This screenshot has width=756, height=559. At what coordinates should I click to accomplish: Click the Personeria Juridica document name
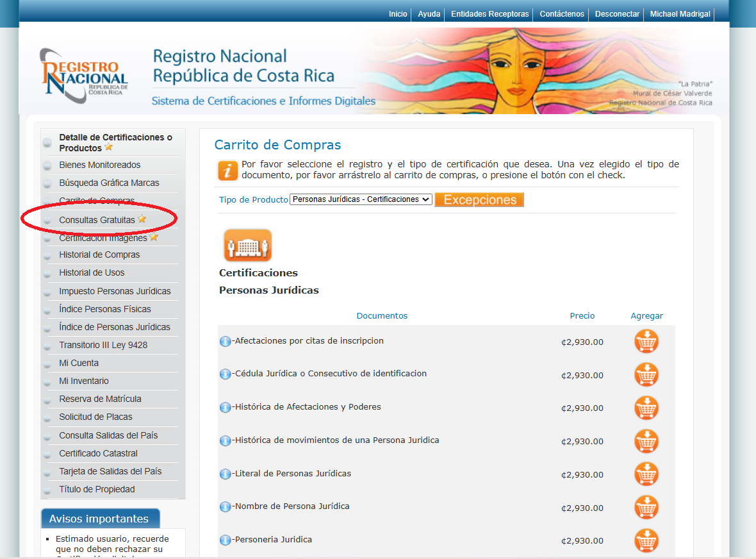(274, 539)
